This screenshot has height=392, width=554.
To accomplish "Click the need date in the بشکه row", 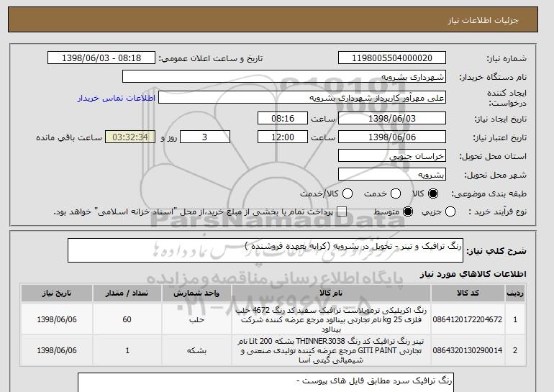I will point(57,350).
